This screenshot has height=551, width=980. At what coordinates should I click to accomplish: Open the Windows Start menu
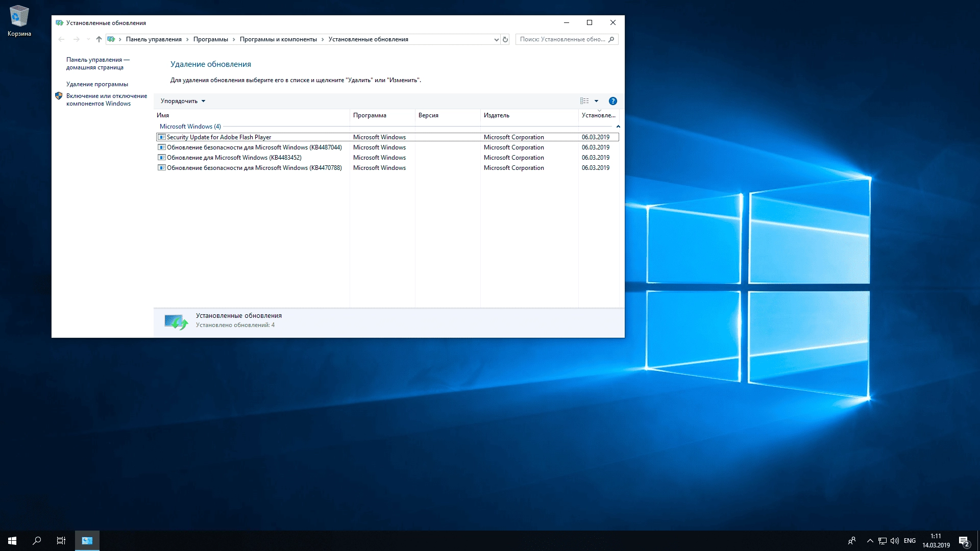click(12, 541)
